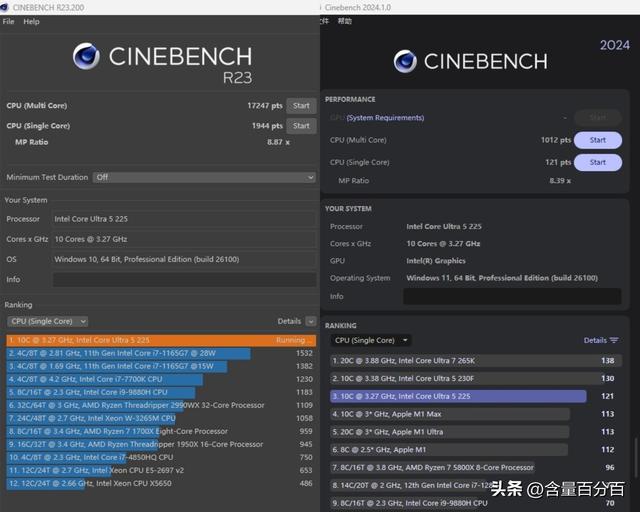The height and width of the screenshot is (512, 640).
Task: Select R23 ranking row Intel Core i7-4850HQ
Action: (x=161, y=457)
